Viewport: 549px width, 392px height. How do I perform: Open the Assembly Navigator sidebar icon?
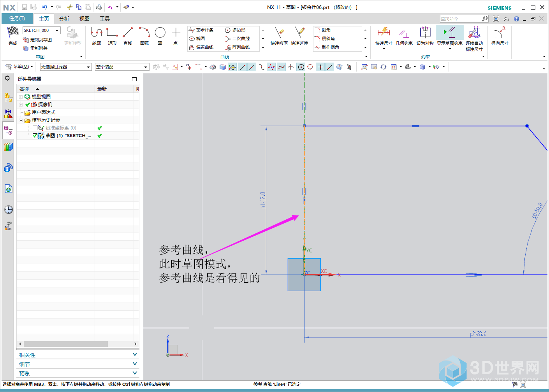tap(8, 97)
